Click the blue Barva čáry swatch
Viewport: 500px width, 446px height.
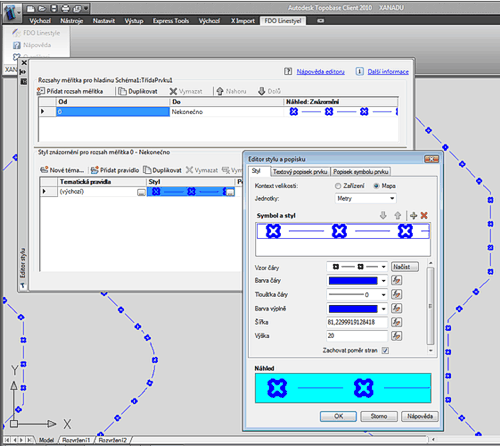(x=353, y=281)
